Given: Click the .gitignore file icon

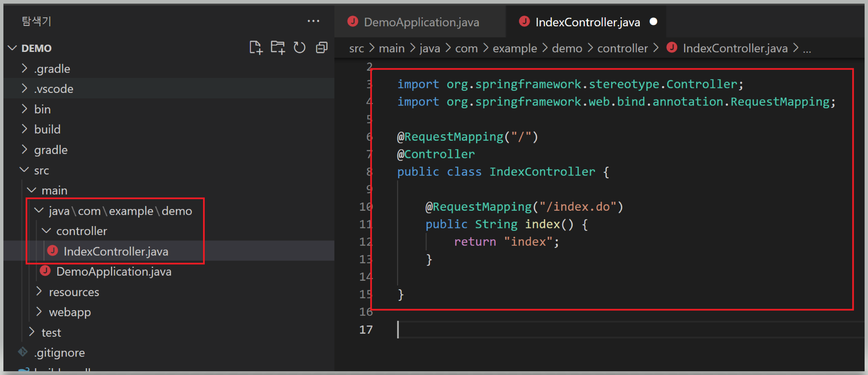Looking at the screenshot, I should (x=23, y=352).
